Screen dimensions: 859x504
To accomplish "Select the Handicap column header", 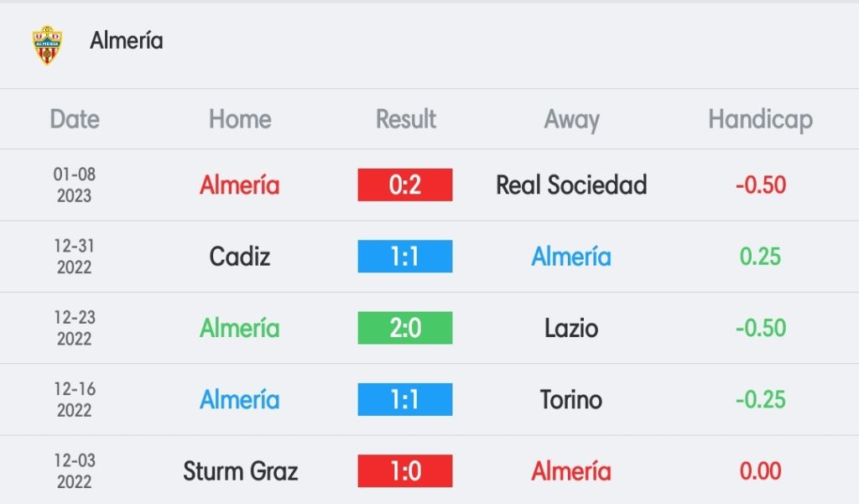I will pos(760,119).
